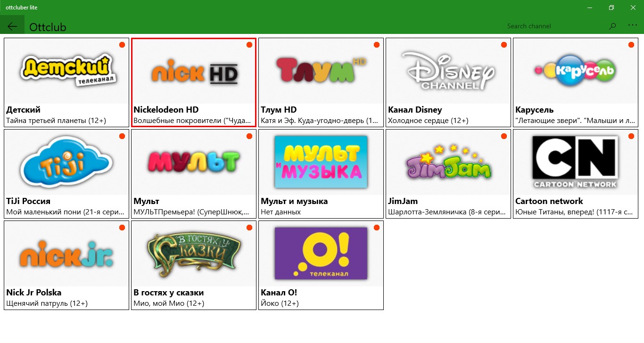Image resolution: width=644 pixels, height=343 pixels.
Task: Click program 'Шарлотта-Земляничка'
Action: [x=447, y=212]
